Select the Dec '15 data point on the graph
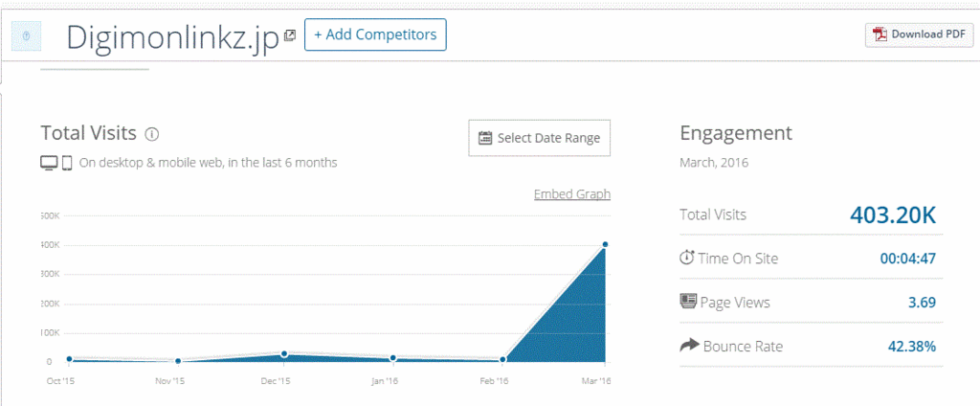Viewport: 980px width, 406px height. [284, 354]
